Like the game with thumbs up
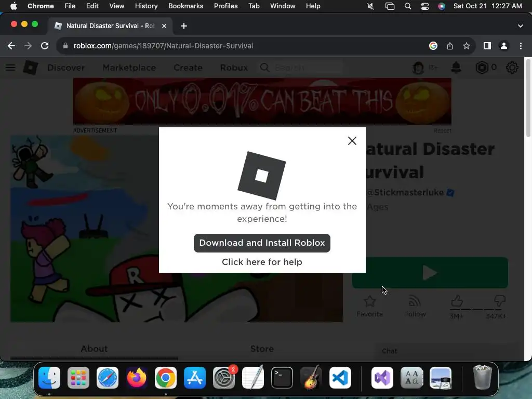 tap(457, 301)
